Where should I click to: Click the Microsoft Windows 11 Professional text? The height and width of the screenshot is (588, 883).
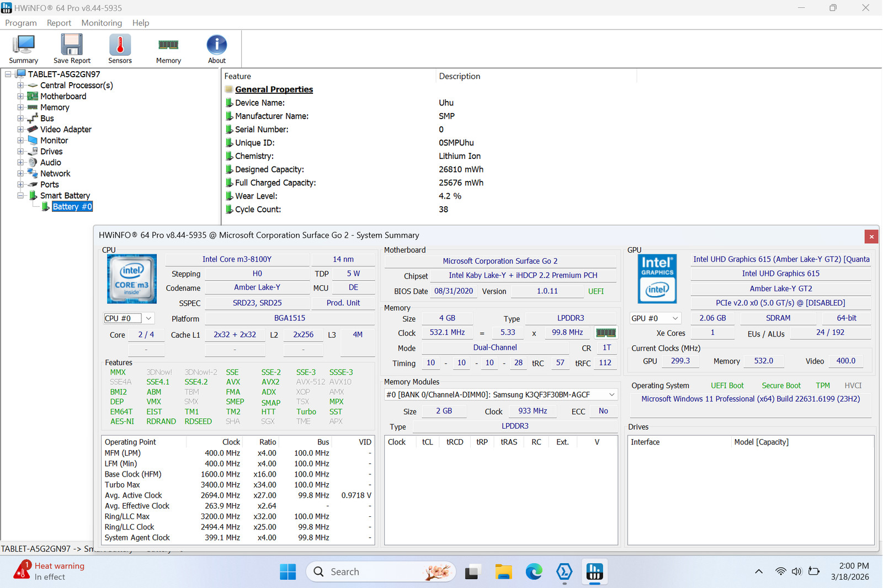751,399
